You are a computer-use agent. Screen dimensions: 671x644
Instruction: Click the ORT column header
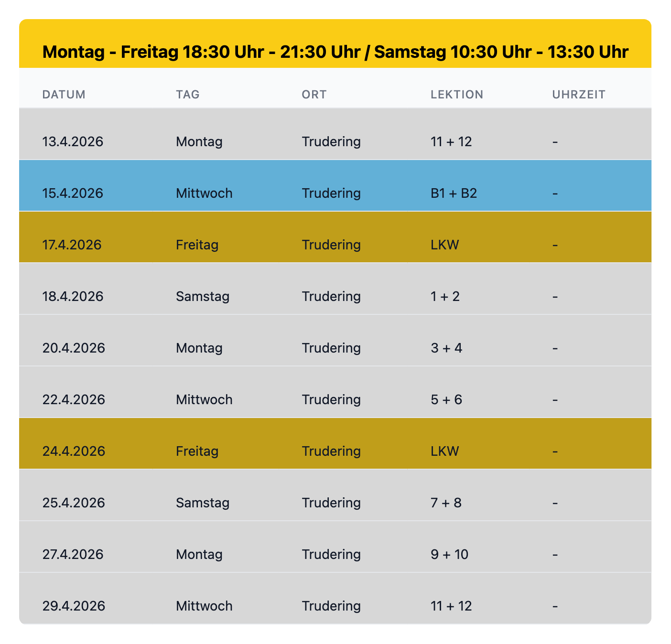click(x=314, y=94)
